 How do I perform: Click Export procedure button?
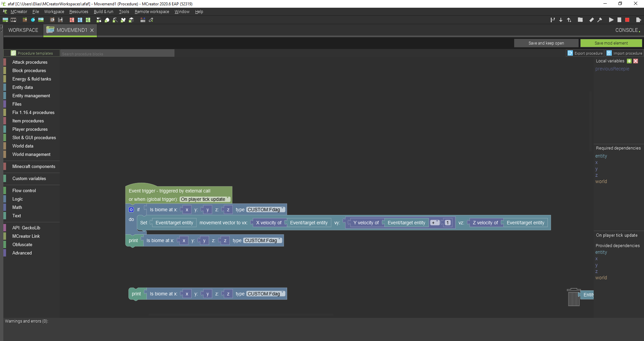coord(585,53)
